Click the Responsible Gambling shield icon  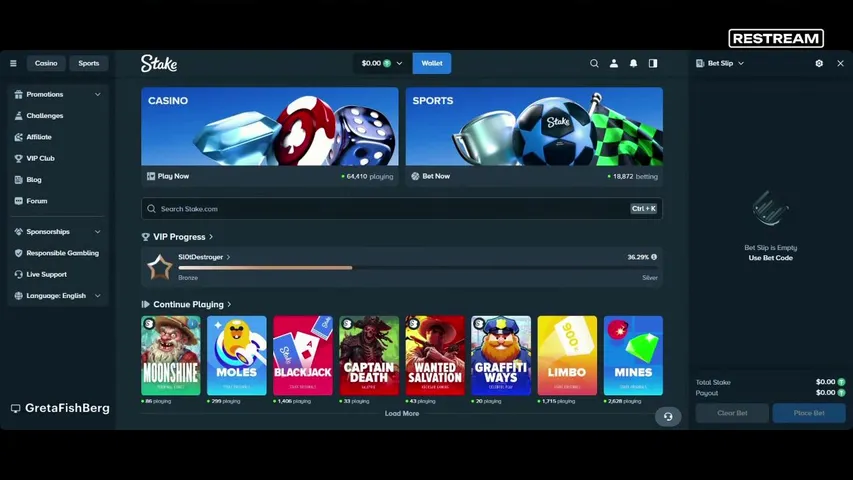point(18,253)
